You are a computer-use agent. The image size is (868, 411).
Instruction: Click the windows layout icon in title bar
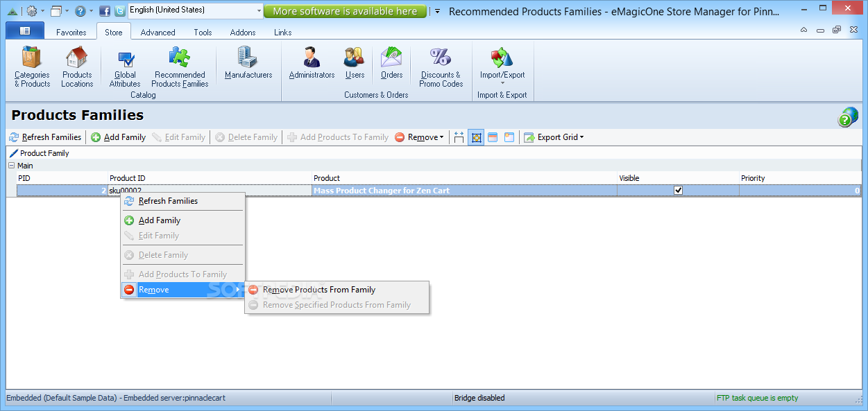coord(56,11)
